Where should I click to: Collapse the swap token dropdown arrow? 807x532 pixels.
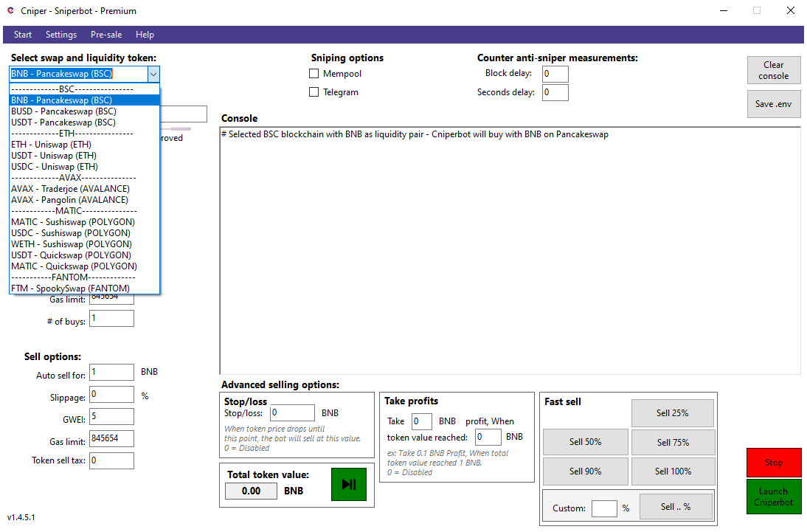(153, 75)
